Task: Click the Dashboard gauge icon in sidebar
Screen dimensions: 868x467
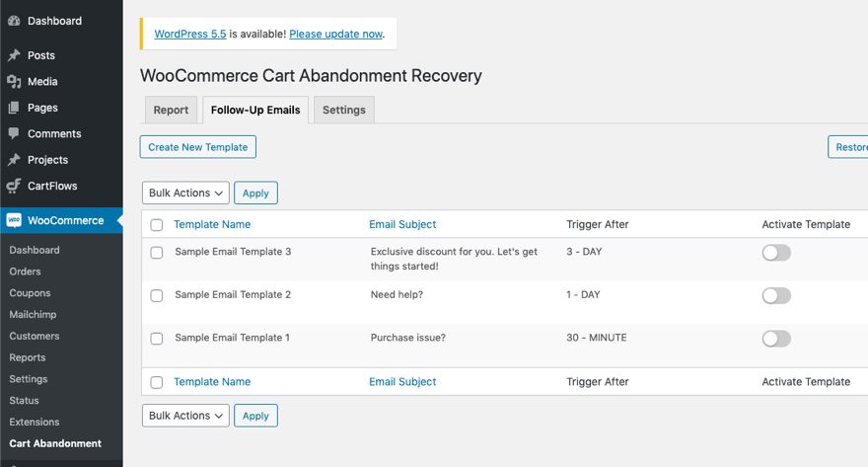Action: tap(13, 21)
